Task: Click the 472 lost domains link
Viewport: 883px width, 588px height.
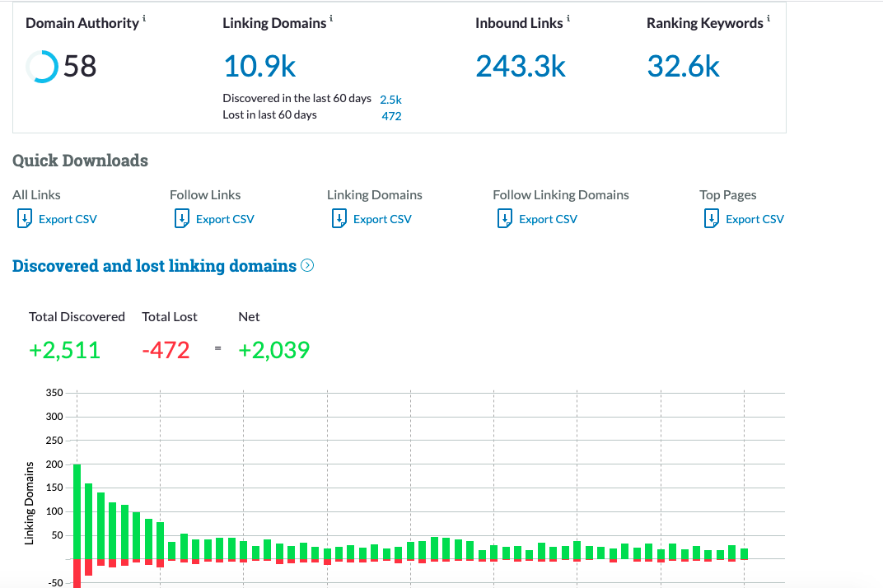Action: click(391, 116)
